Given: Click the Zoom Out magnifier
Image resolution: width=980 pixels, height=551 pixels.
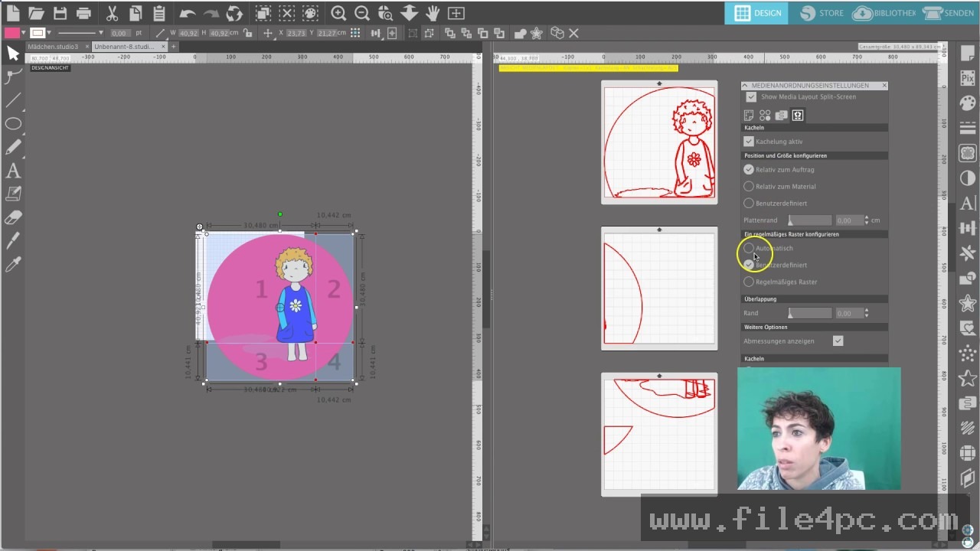Looking at the screenshot, I should (x=362, y=13).
